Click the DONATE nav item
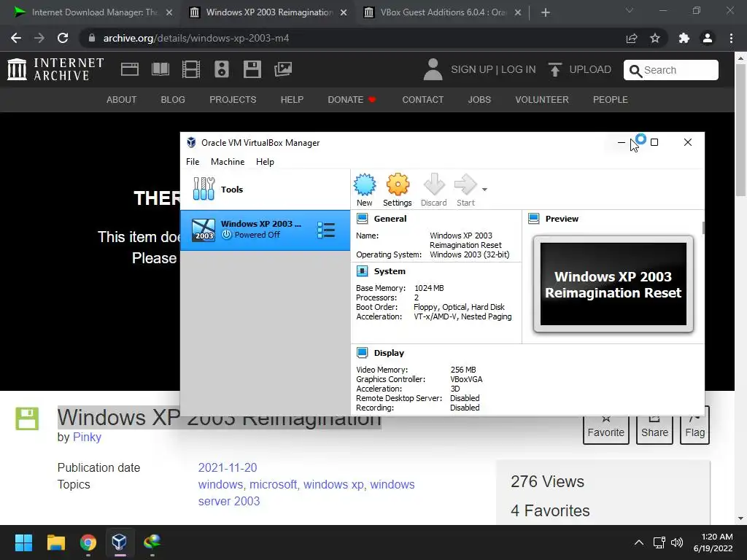 352,99
